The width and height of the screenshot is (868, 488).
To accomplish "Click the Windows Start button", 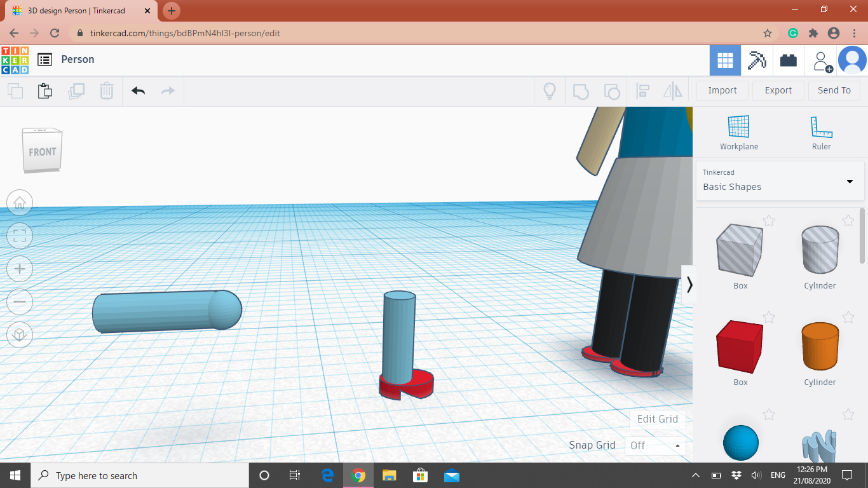I will pyautogui.click(x=15, y=475).
